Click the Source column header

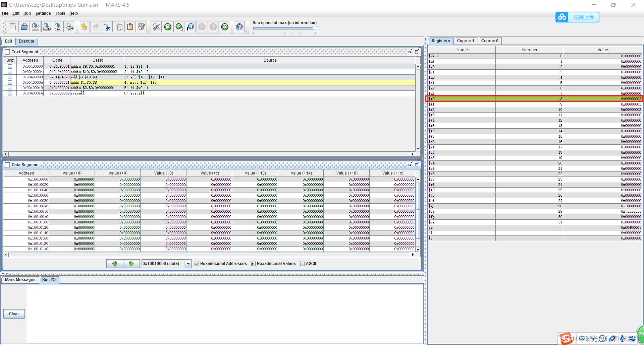[270, 60]
